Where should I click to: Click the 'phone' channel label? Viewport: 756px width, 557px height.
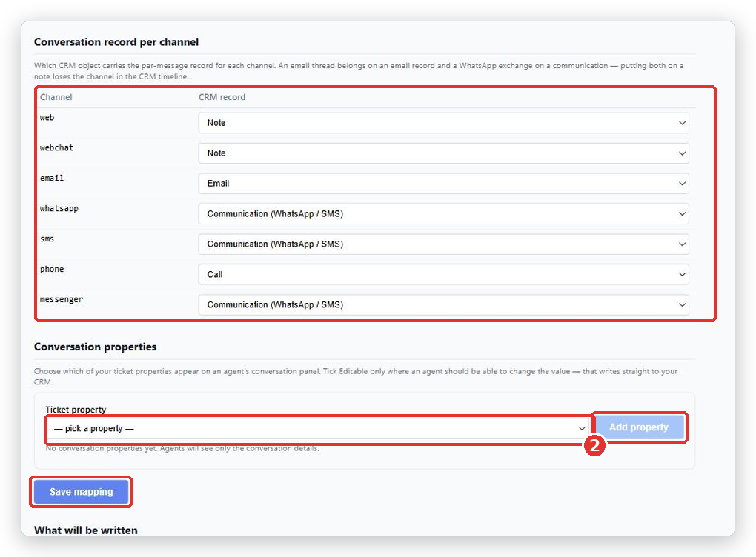52,270
